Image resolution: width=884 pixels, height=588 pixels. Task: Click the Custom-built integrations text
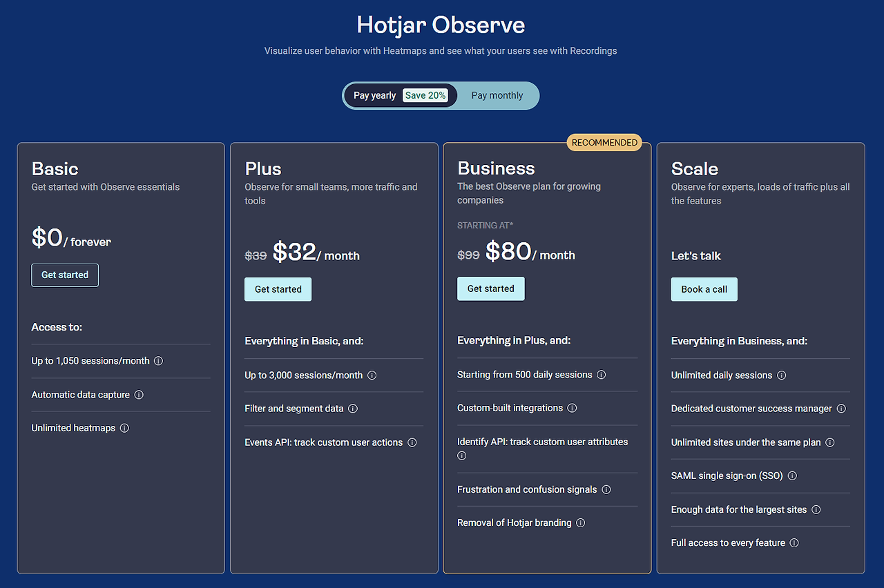click(510, 408)
